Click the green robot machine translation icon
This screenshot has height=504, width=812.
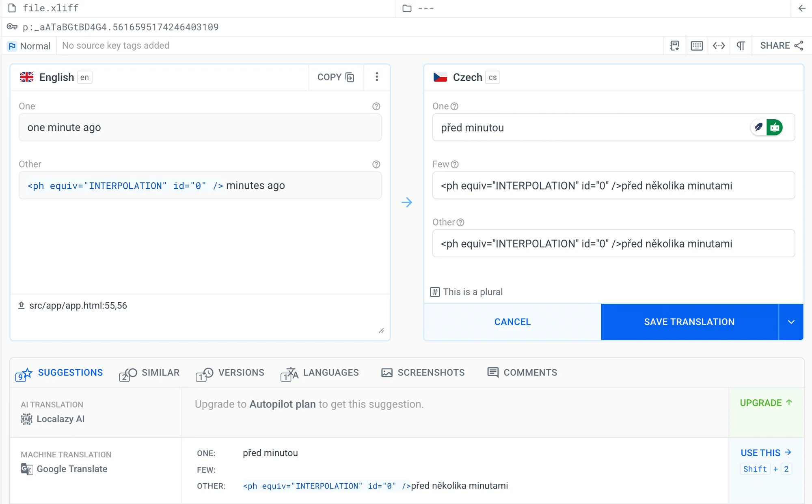(x=775, y=127)
